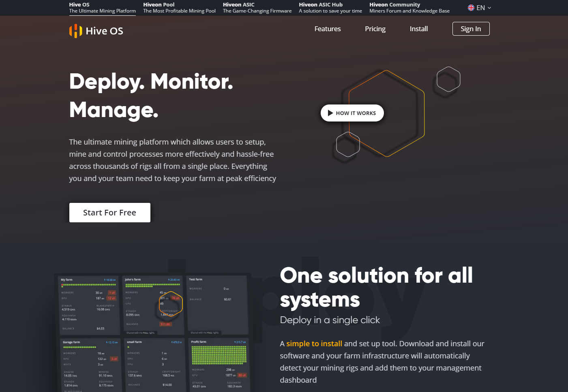Image resolution: width=568 pixels, height=392 pixels.
Task: Click 'A solution to save your time' tagline
Action: 330,11
